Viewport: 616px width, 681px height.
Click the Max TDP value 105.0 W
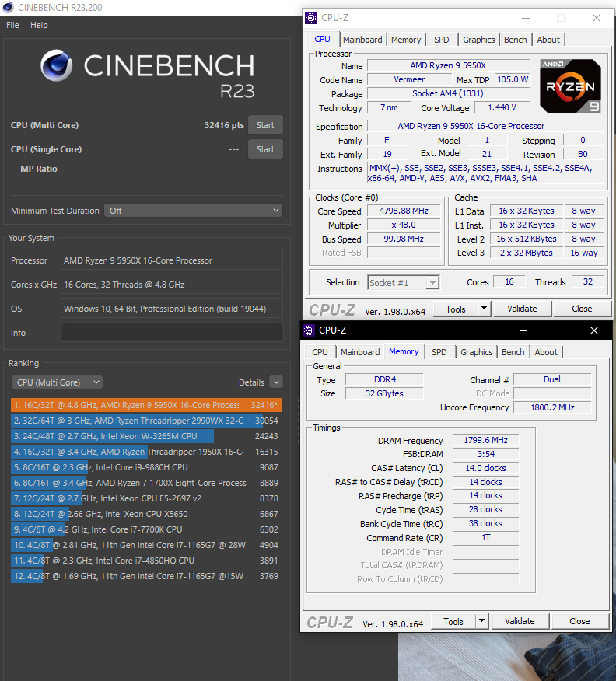pos(513,79)
